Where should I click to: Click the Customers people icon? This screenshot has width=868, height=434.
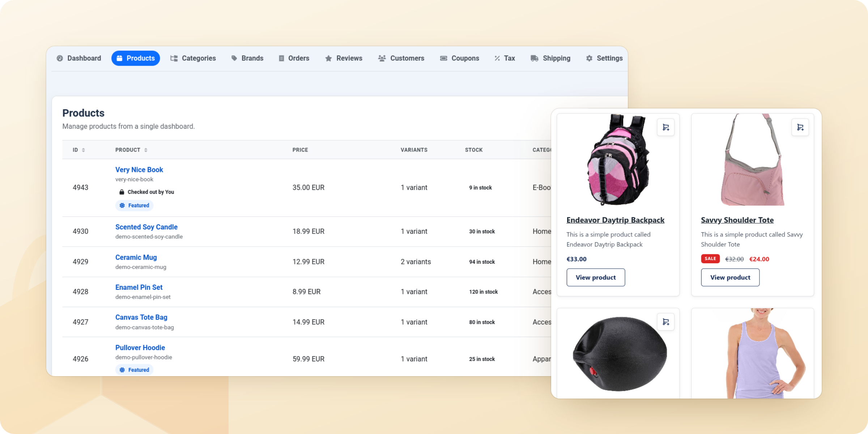point(382,58)
